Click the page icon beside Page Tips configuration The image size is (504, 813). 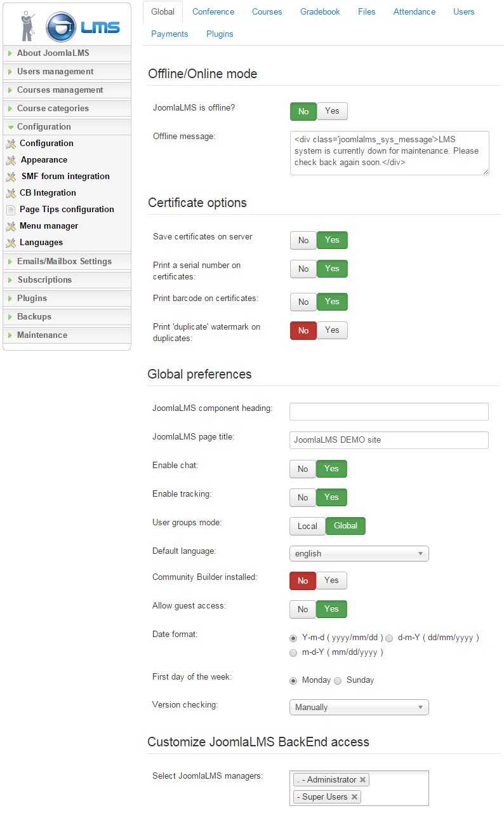click(x=11, y=210)
